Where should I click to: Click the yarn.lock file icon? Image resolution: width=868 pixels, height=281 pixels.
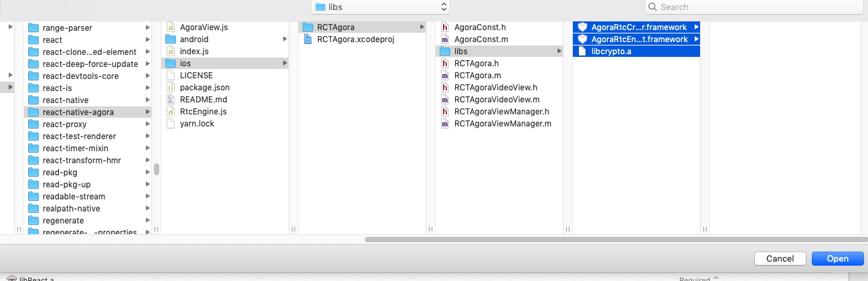pos(171,124)
